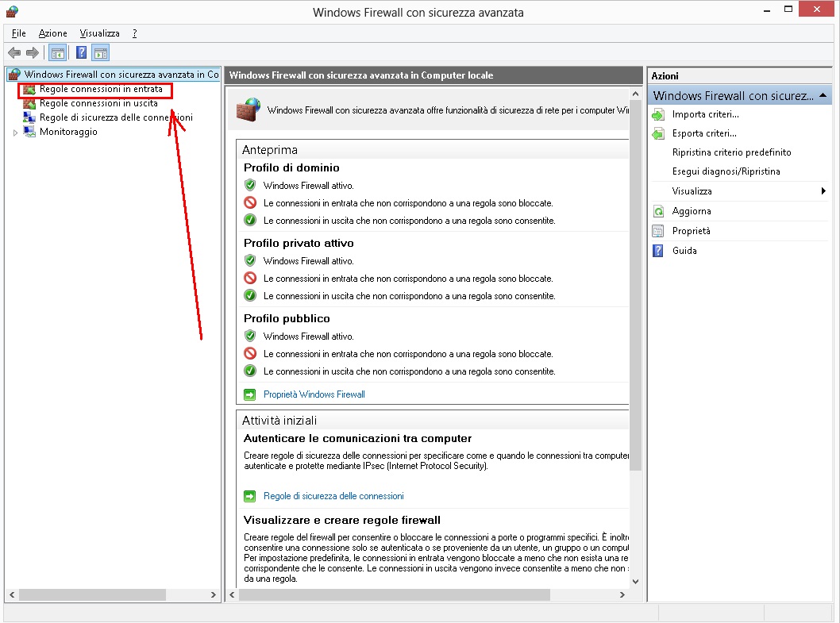Click the Aggiorna refresh icon
This screenshot has height=623, width=840.
(x=657, y=212)
